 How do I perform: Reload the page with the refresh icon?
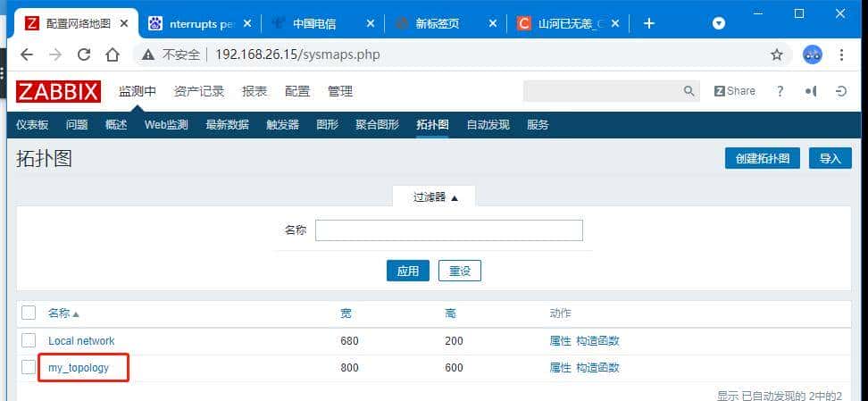(84, 54)
